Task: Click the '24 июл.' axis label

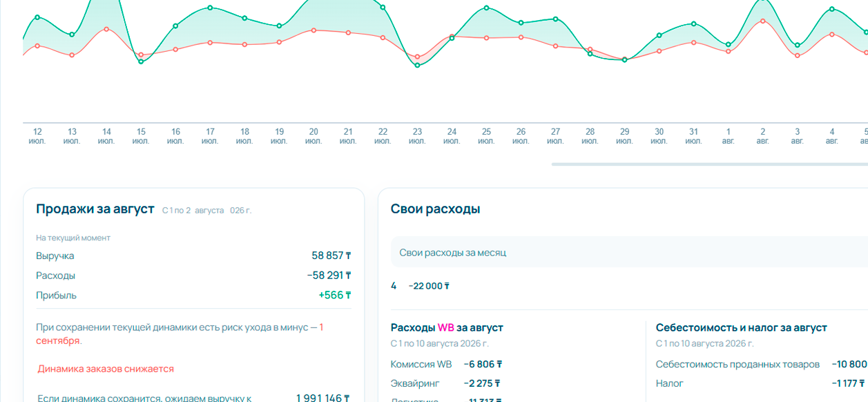Action: 452,136
